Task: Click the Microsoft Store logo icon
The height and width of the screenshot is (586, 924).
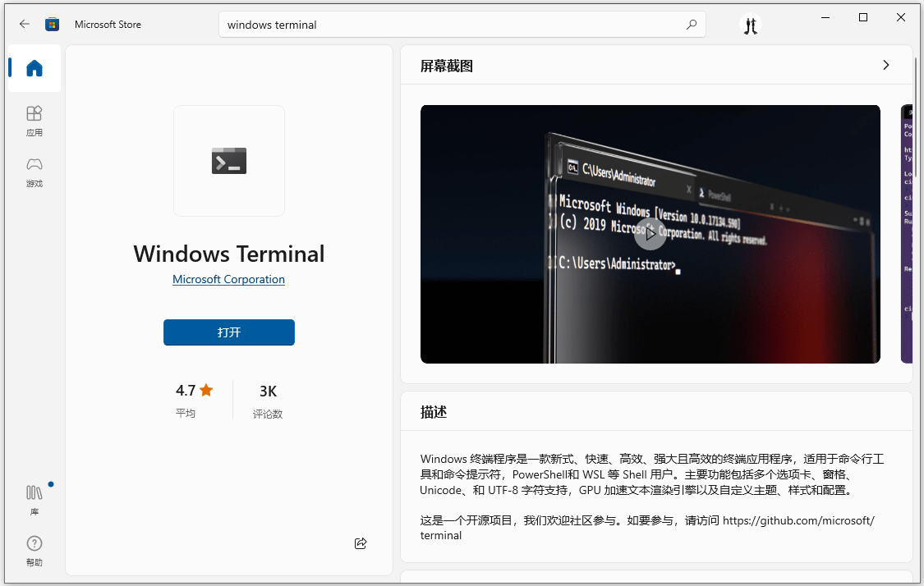Action: [x=53, y=24]
